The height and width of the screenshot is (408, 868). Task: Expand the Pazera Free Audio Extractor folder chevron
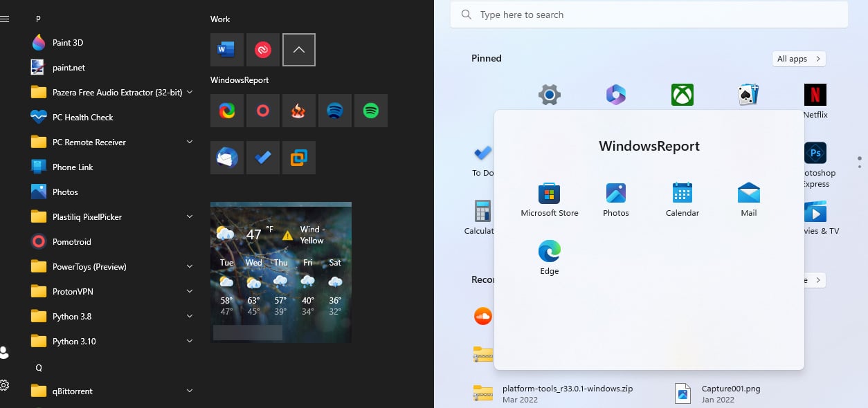(x=190, y=92)
